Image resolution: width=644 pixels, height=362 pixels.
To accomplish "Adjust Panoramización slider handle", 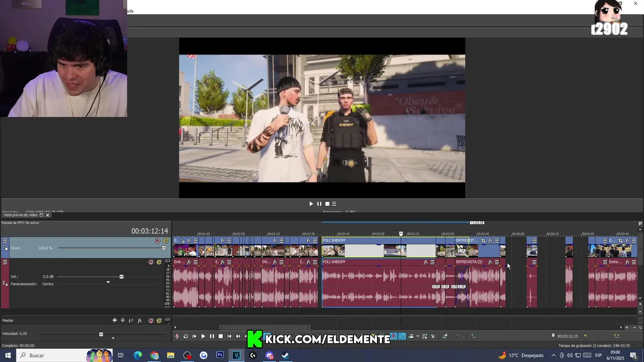I will point(108,283).
